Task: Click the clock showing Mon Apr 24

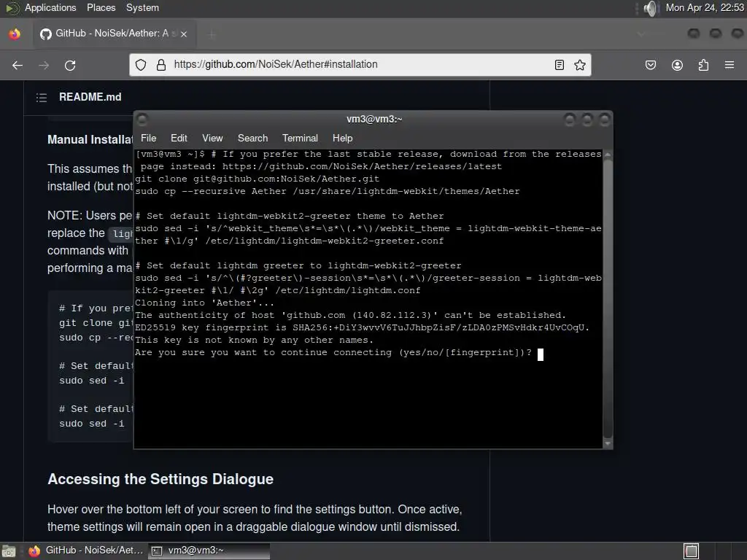Action: [x=705, y=7]
